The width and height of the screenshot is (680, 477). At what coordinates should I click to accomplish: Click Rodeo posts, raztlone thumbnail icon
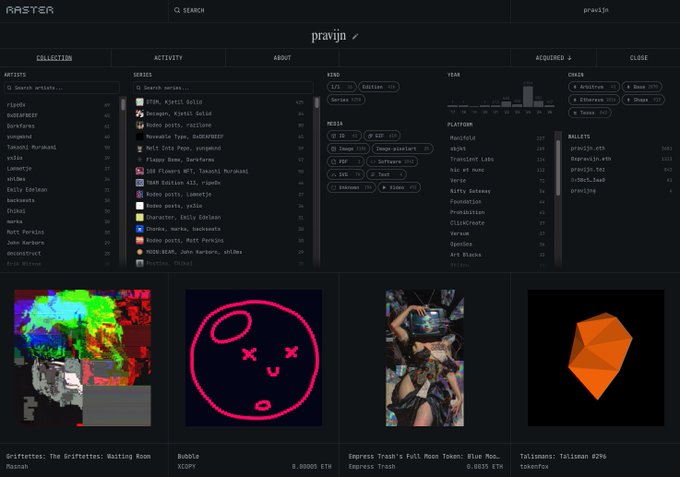coord(140,125)
